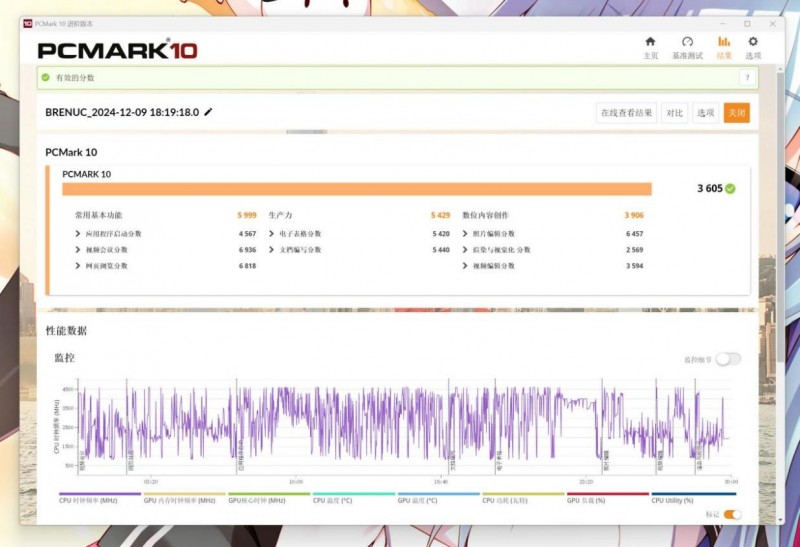Image resolution: width=800 pixels, height=547 pixels.
Task: Click the question mark help button
Action: tap(747, 78)
